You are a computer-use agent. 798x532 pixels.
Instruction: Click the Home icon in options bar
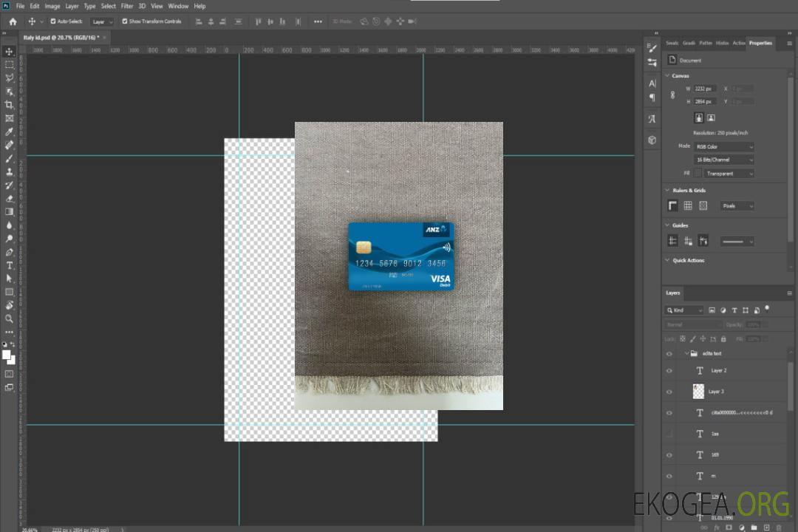pos(13,21)
